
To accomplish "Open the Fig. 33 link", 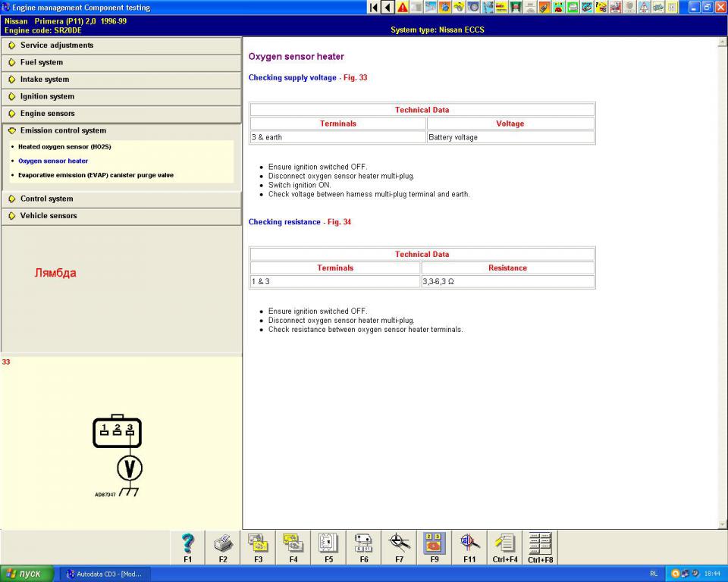I will [355, 77].
